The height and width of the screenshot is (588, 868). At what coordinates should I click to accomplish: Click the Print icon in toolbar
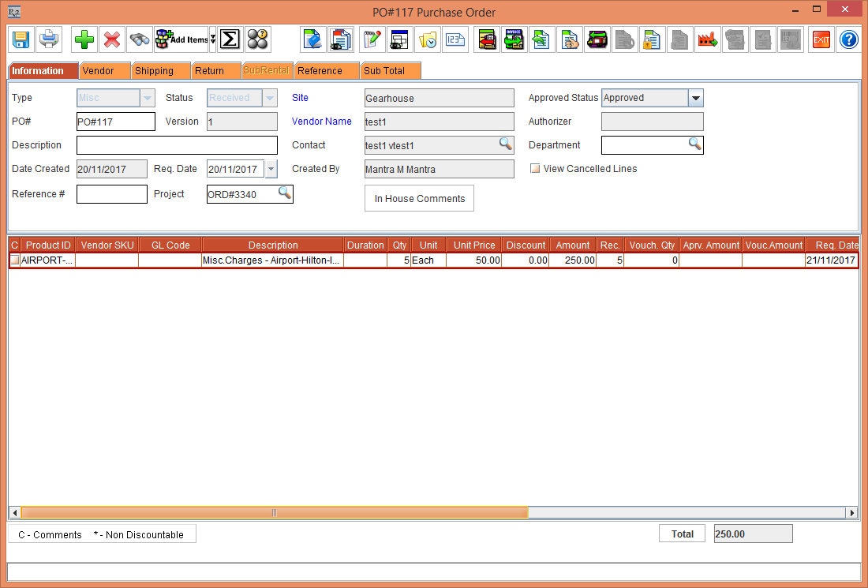(49, 39)
